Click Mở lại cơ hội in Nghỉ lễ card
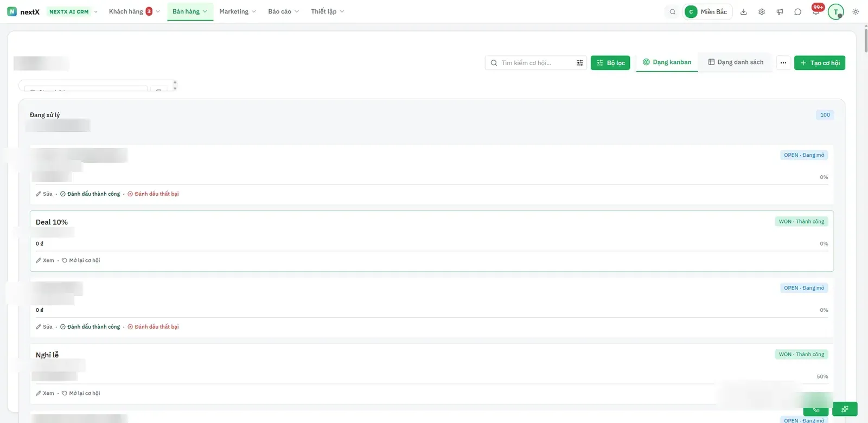868x423 pixels. click(x=85, y=393)
